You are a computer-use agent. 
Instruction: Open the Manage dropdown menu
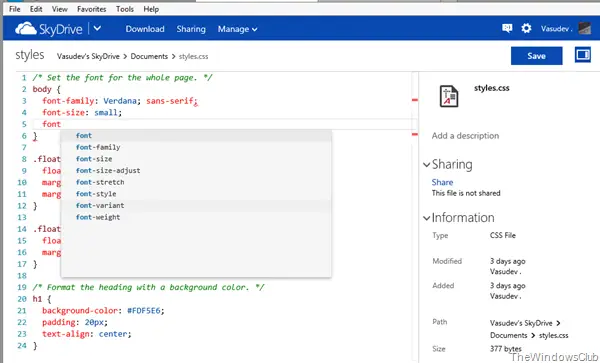(237, 29)
